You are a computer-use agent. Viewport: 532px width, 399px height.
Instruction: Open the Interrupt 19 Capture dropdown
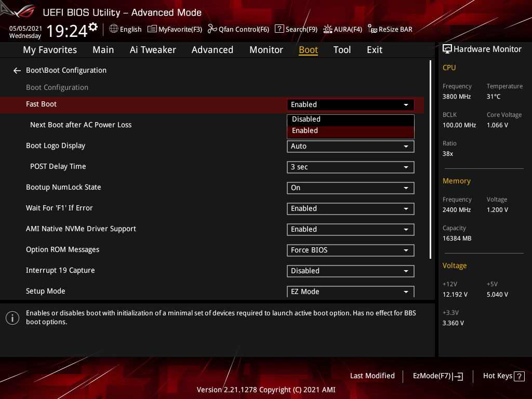[x=351, y=271]
